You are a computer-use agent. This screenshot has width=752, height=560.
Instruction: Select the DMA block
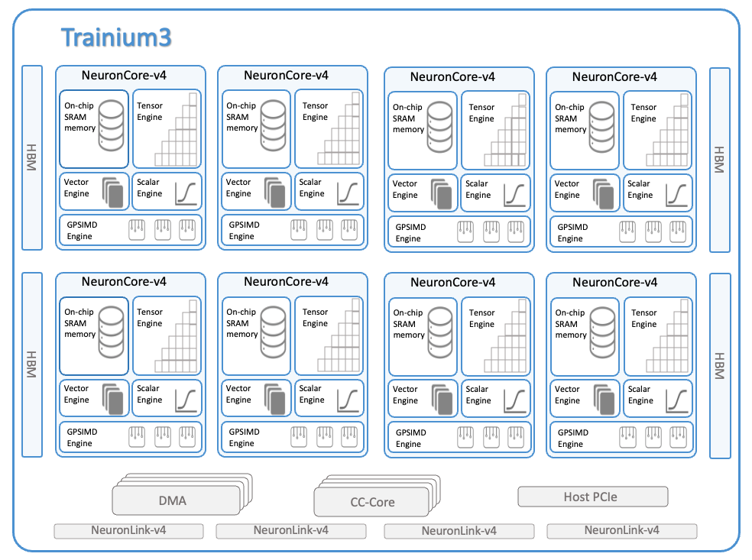[173, 501]
